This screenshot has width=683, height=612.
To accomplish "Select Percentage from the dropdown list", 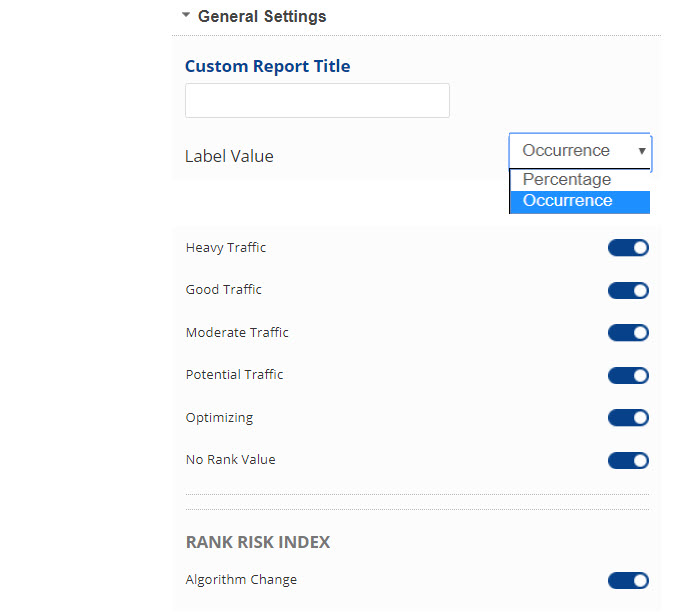I will coord(567,180).
